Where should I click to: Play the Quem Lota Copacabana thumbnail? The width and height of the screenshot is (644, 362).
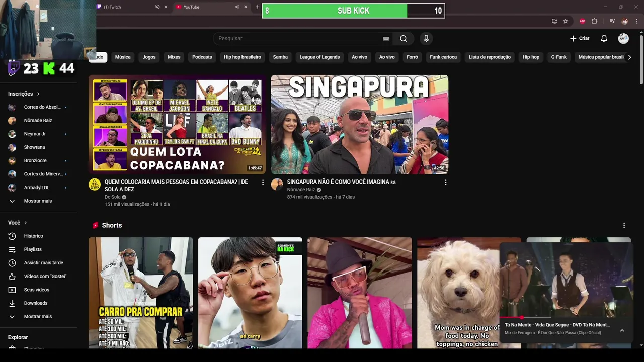pyautogui.click(x=177, y=125)
